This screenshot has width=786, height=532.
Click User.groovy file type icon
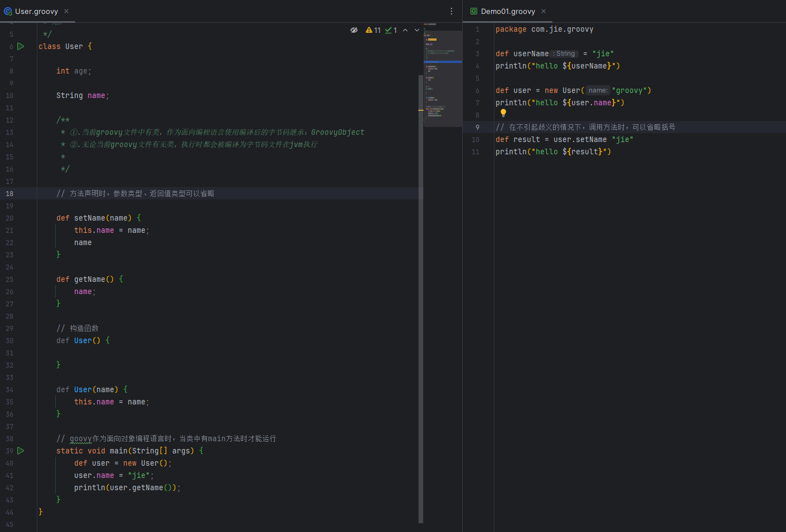point(8,11)
